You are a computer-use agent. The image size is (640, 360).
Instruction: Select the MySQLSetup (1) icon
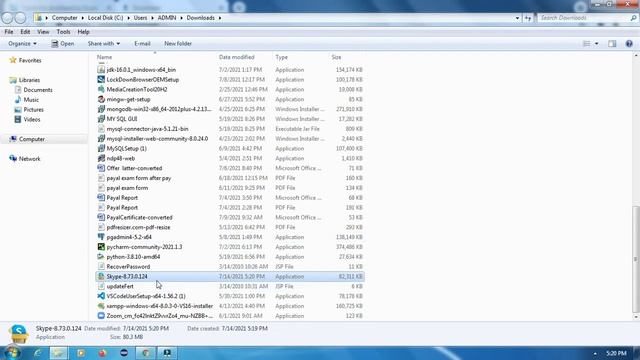101,149
